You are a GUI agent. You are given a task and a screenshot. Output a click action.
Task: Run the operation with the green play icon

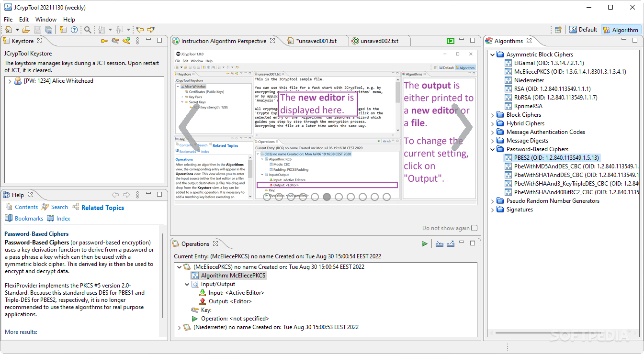click(x=424, y=244)
